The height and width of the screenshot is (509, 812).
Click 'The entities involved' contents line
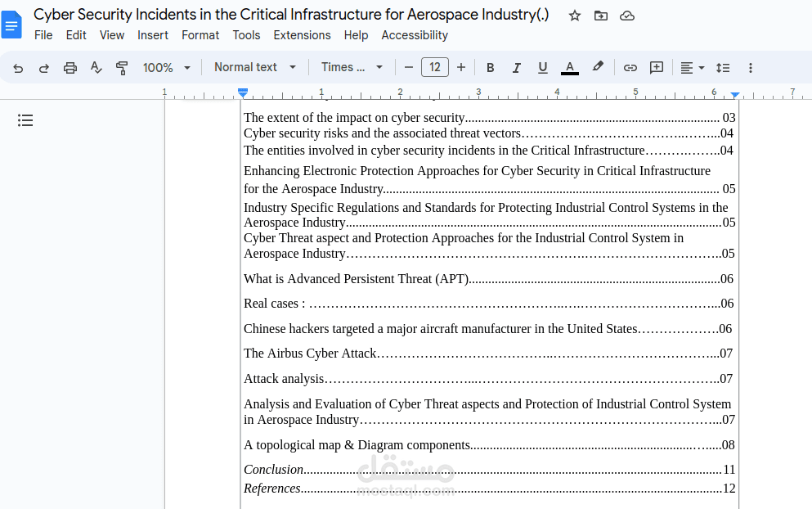pyautogui.click(x=488, y=151)
